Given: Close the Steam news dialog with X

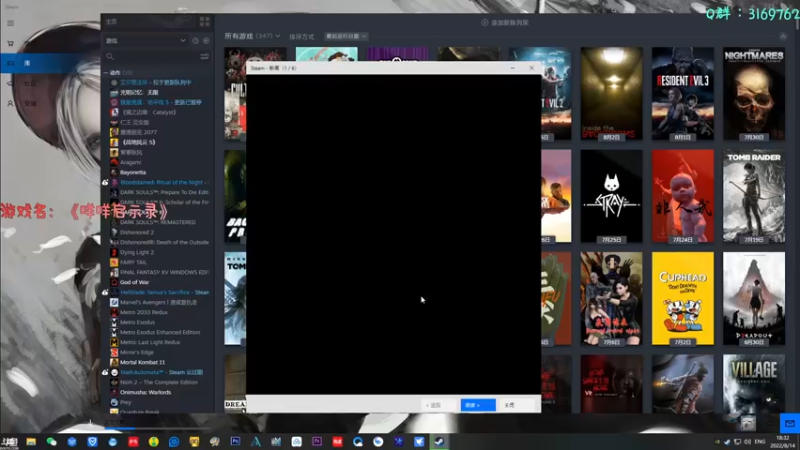Looking at the screenshot, I should (531, 68).
